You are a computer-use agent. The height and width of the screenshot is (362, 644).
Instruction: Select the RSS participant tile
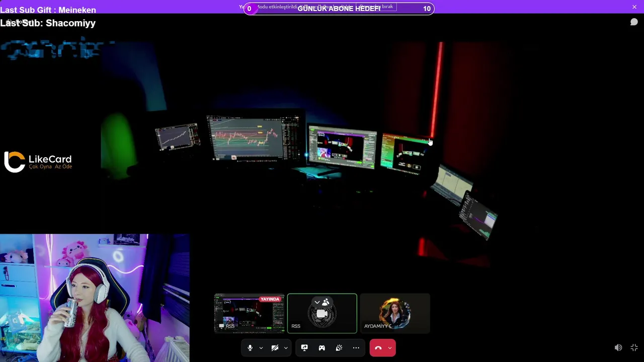click(322, 313)
